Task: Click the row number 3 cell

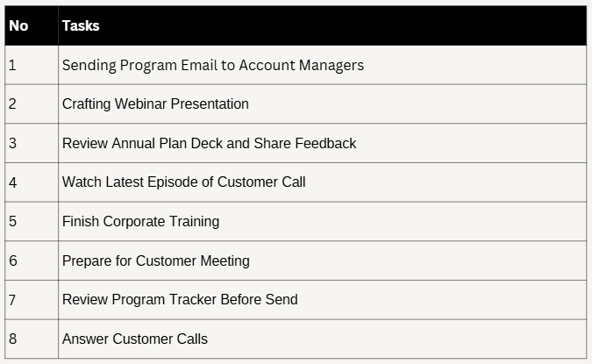Action: pyautogui.click(x=31, y=143)
